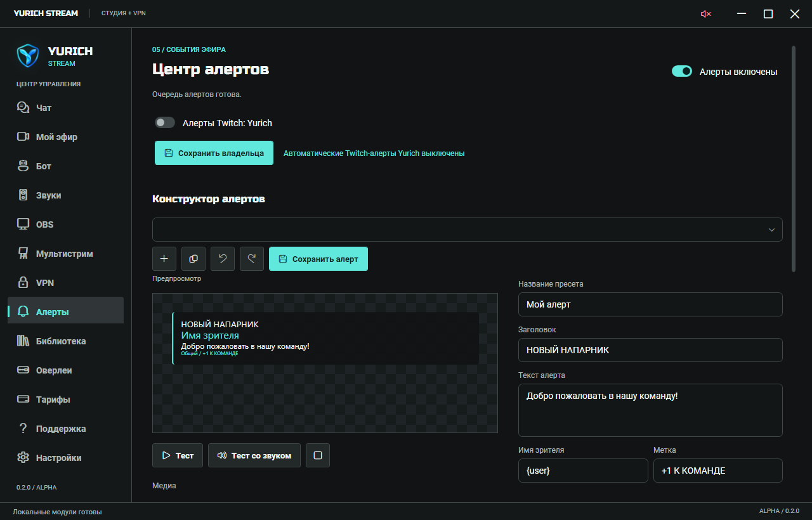Open the Чат section in sidebar
Image resolution: width=812 pixels, height=520 pixels.
click(x=65, y=108)
